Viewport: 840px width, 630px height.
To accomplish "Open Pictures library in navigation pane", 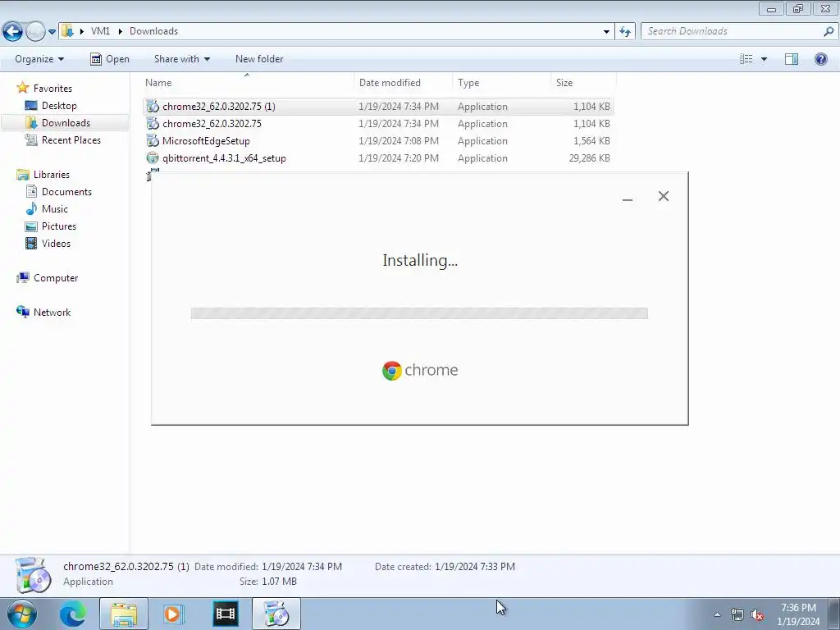I will [59, 226].
